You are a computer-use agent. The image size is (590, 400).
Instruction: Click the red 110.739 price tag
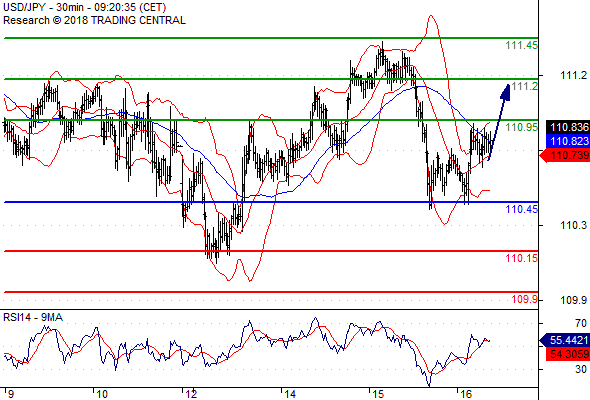(565, 155)
